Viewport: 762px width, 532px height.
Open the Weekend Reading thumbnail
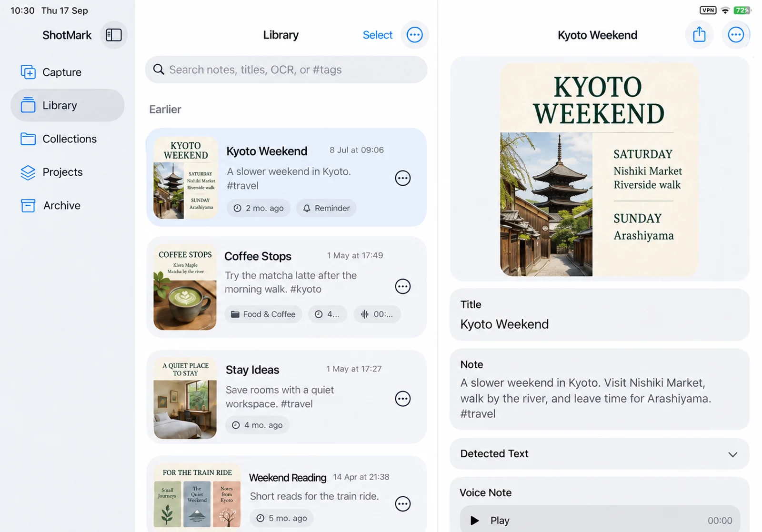(x=197, y=496)
